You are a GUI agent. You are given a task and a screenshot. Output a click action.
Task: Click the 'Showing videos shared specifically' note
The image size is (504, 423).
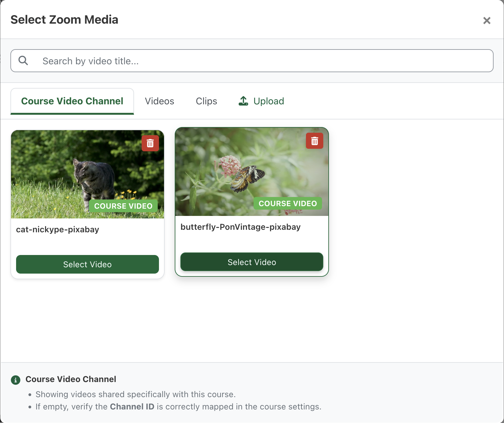coord(135,394)
